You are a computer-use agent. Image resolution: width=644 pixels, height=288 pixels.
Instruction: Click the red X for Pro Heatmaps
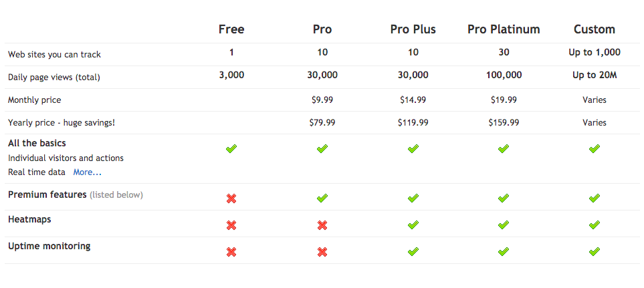322,225
